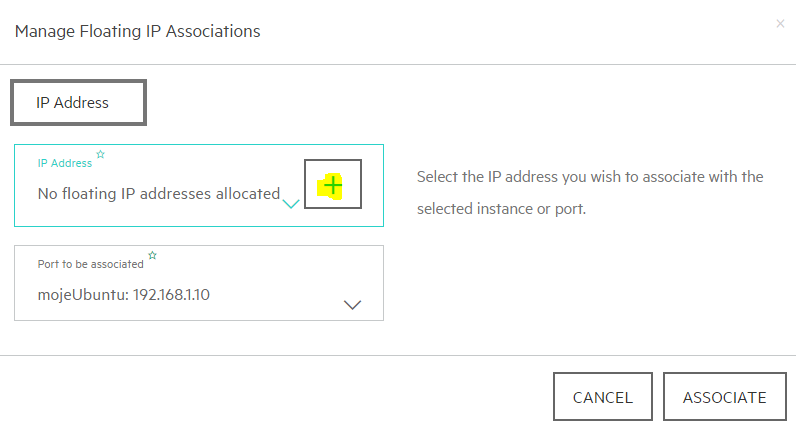
Task: Click the CANCEL button
Action: coord(603,397)
